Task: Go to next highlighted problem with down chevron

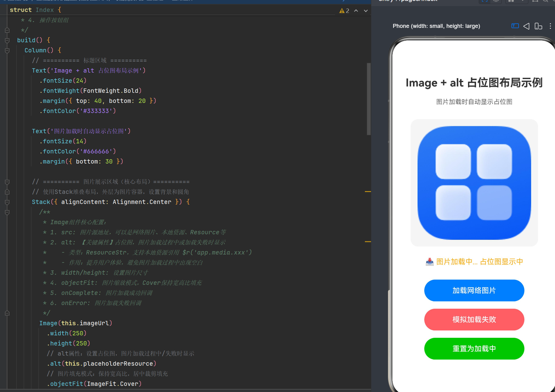Action: tap(366, 11)
